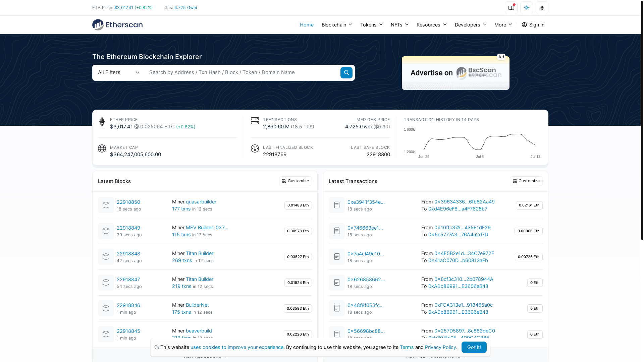Image resolution: width=644 pixels, height=362 pixels.
Task: Open the Privacy Policy link
Action: tap(440, 347)
